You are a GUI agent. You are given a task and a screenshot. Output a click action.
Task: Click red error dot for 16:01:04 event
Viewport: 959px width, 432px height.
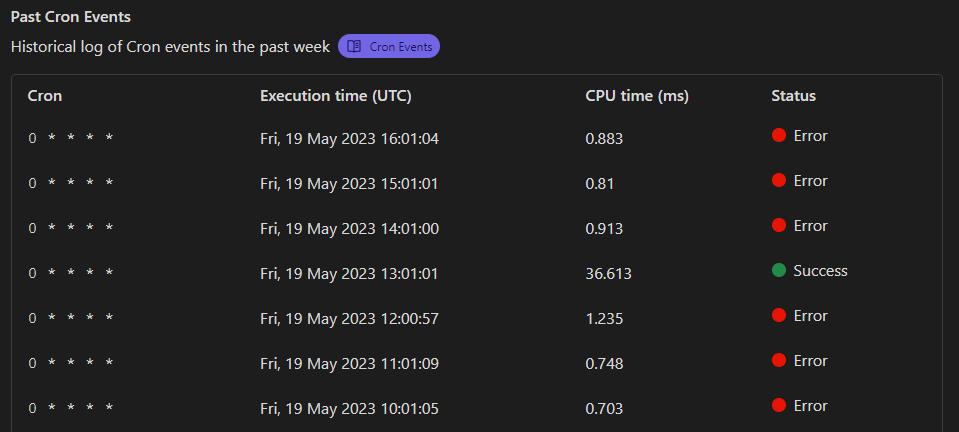click(x=779, y=136)
